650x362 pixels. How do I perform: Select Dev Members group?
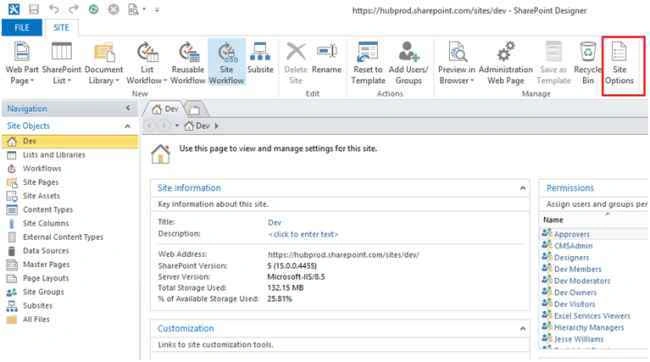point(577,269)
